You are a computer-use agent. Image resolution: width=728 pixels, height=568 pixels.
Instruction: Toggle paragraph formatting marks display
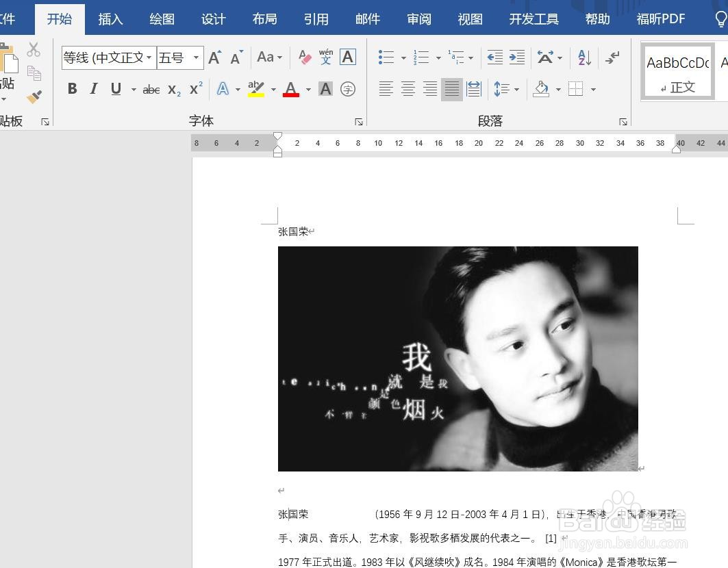[613, 57]
